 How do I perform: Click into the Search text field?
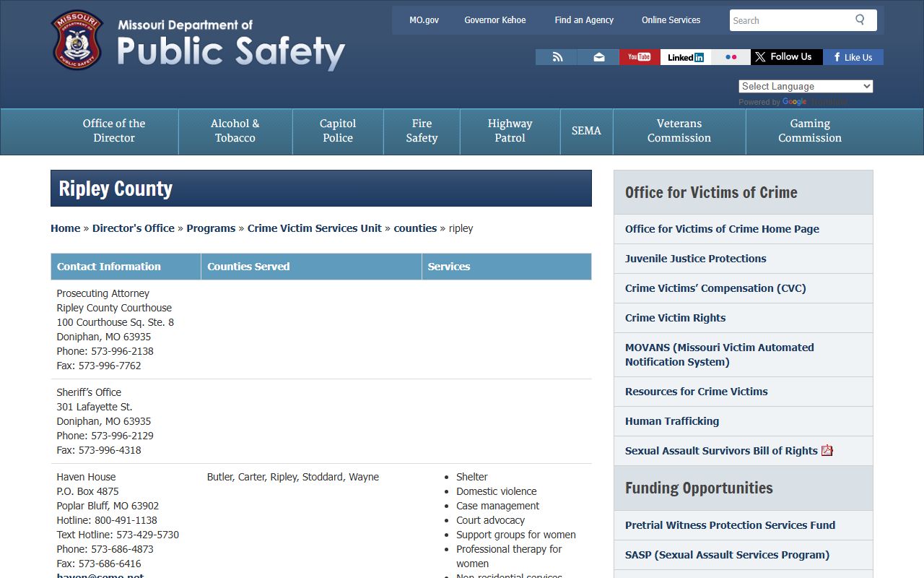point(790,20)
